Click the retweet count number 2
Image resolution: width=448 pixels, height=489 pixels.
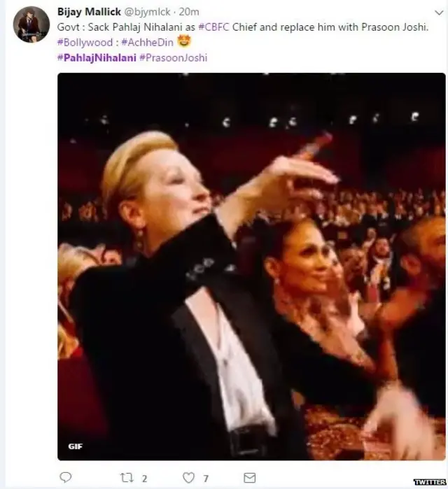tap(144, 479)
